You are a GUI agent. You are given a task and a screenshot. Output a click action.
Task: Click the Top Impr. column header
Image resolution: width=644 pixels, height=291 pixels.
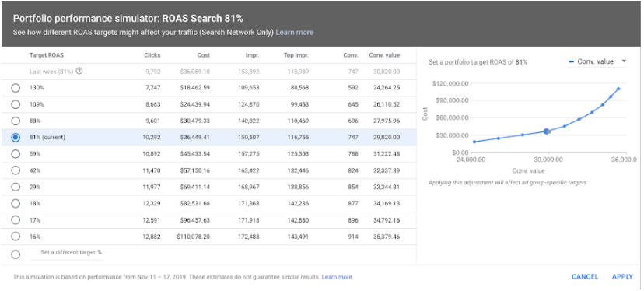[x=296, y=55]
